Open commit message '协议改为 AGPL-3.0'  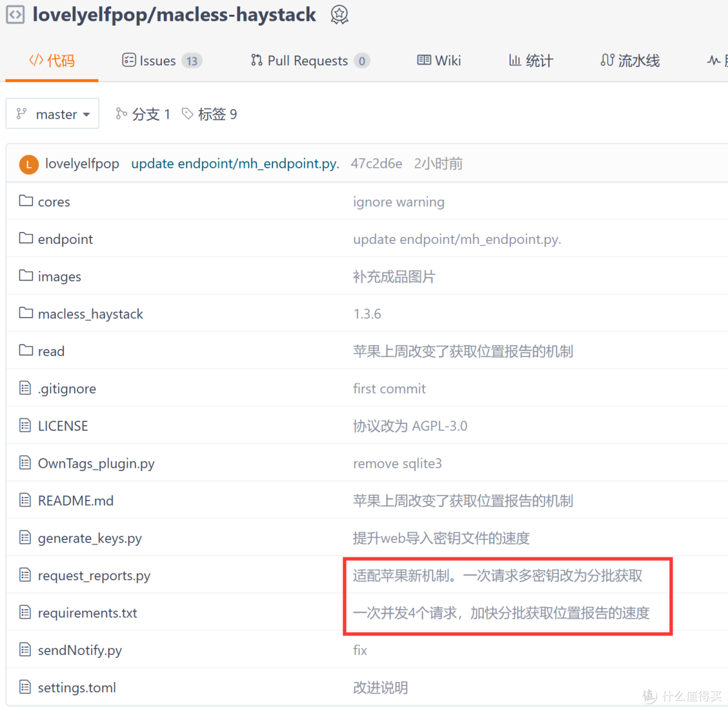pos(410,426)
